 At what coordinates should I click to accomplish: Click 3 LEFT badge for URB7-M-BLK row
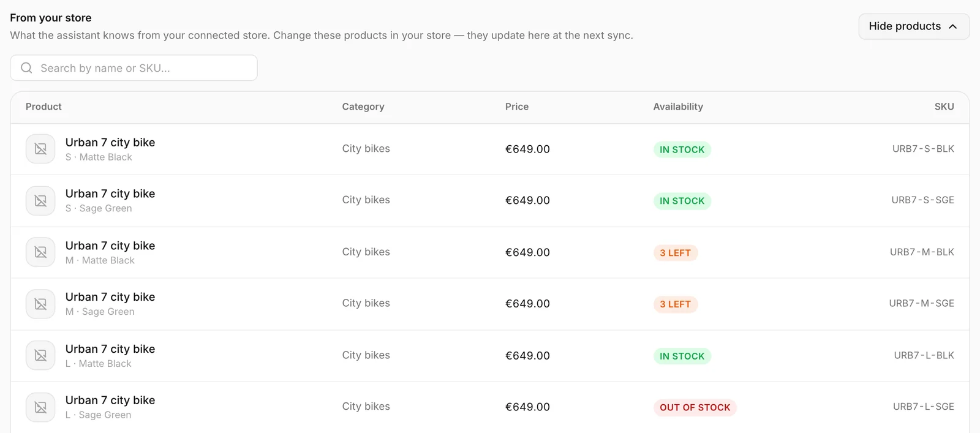pos(676,253)
